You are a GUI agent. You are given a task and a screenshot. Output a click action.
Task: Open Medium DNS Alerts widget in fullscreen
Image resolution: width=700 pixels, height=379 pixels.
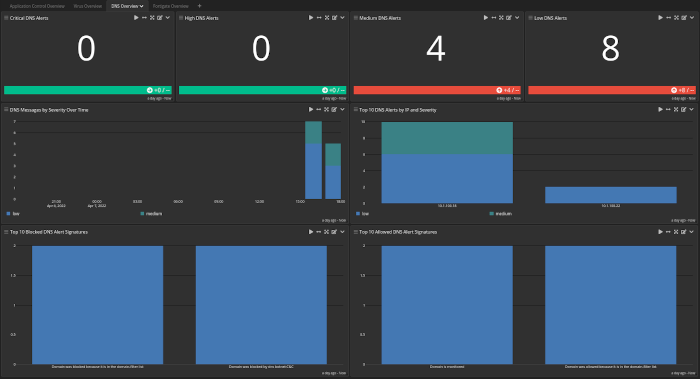coord(501,18)
